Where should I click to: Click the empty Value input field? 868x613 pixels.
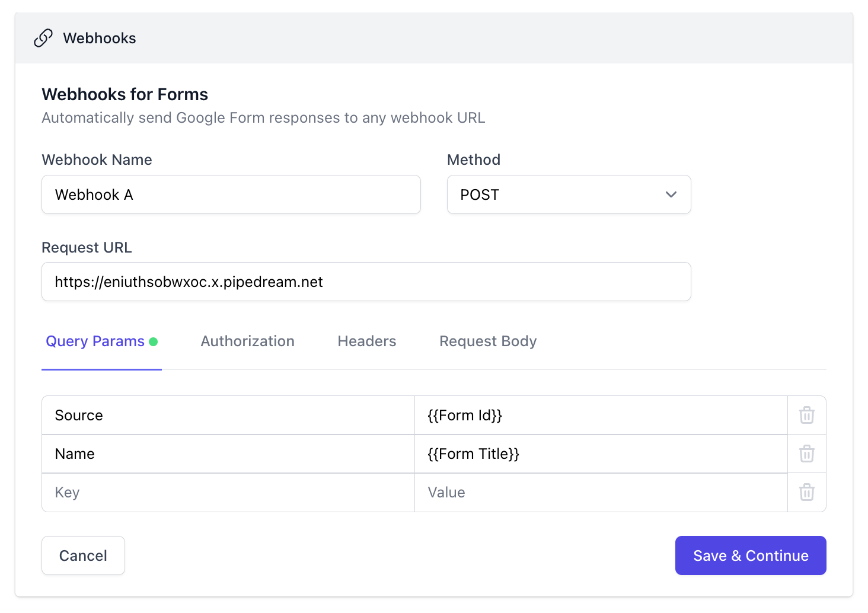click(601, 492)
